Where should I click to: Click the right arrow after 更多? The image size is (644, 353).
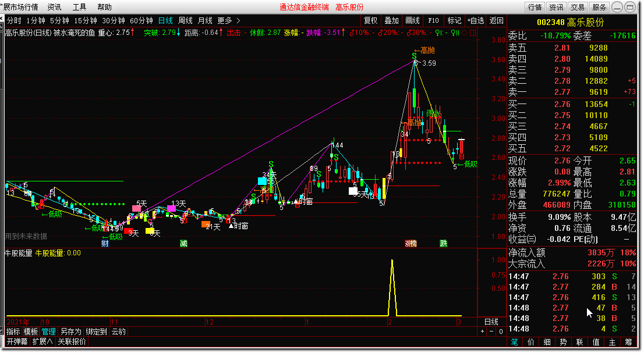click(x=238, y=20)
